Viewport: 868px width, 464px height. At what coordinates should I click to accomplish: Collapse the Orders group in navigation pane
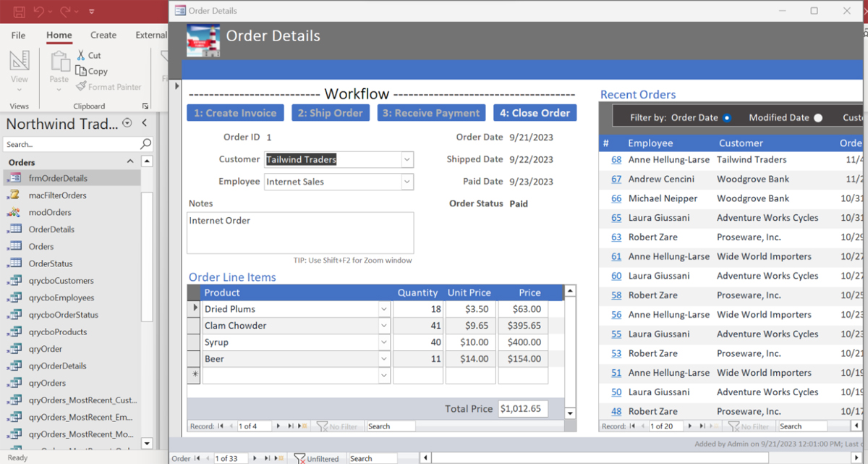click(x=130, y=162)
